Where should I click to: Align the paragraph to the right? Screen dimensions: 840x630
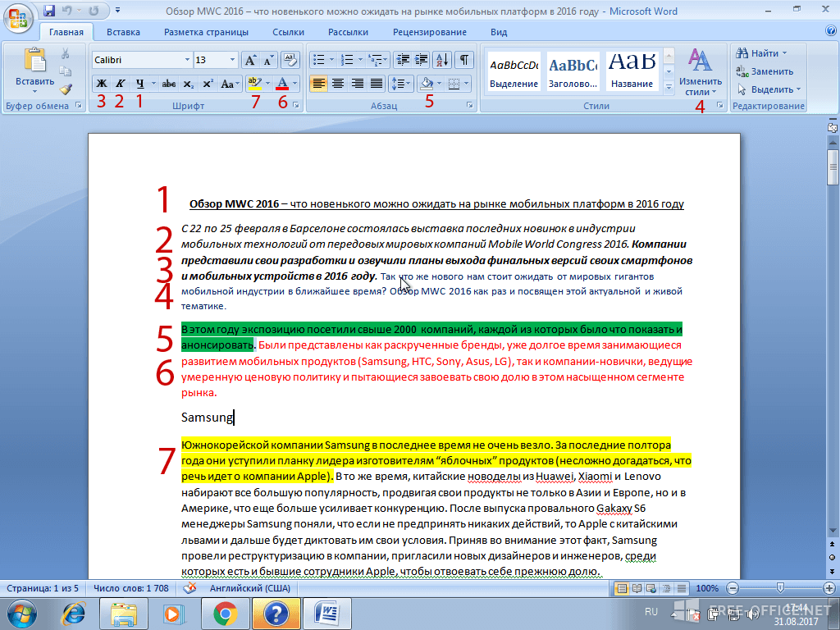pyautogui.click(x=358, y=84)
